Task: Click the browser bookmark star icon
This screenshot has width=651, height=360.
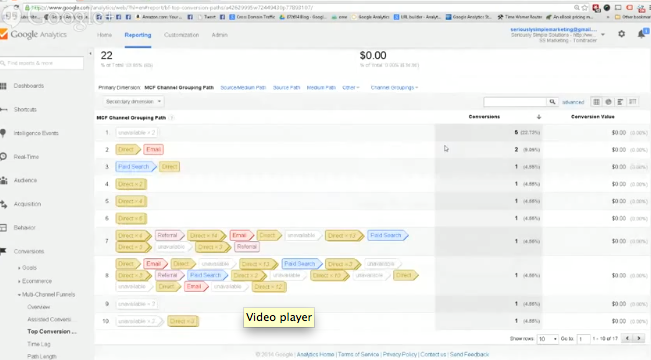Action: tap(585, 7)
